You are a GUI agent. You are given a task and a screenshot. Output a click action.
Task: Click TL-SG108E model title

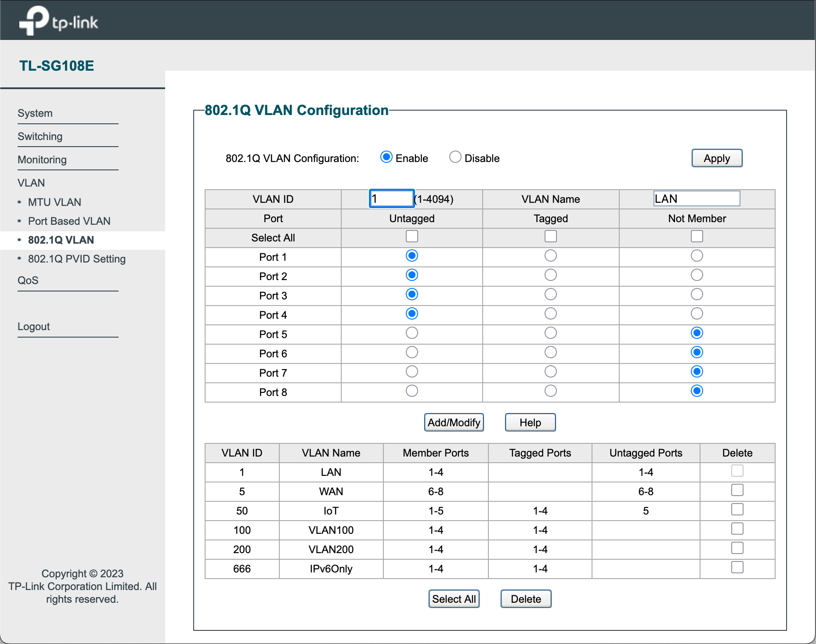[57, 66]
